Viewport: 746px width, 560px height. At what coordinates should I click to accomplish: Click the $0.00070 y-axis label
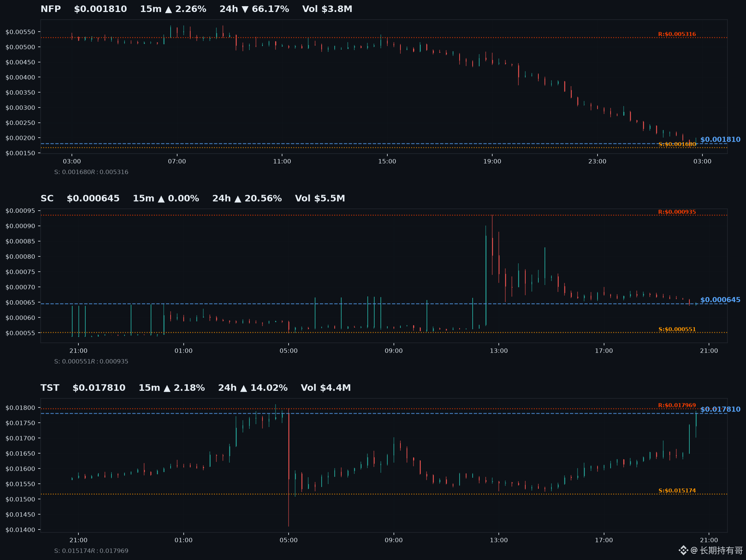(20, 287)
